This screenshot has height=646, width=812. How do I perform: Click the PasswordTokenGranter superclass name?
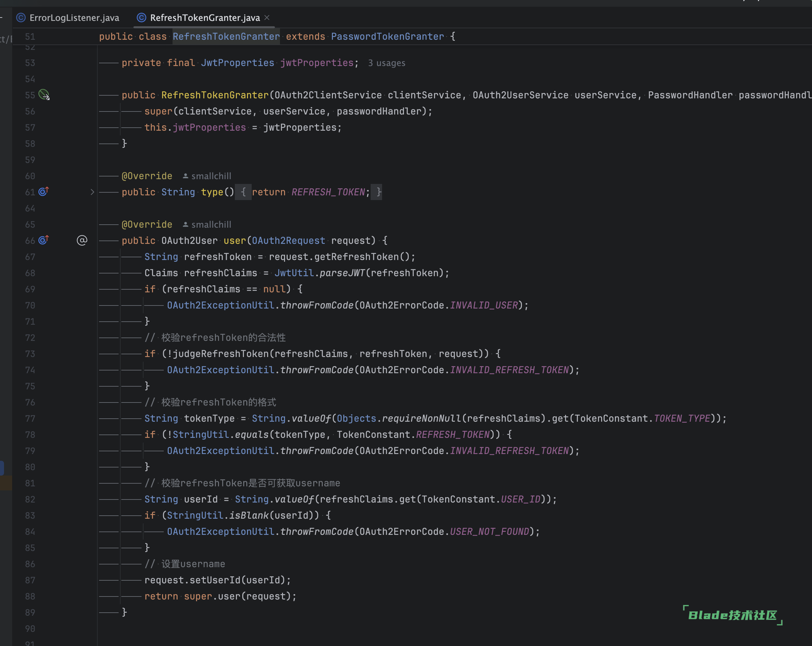pos(387,36)
